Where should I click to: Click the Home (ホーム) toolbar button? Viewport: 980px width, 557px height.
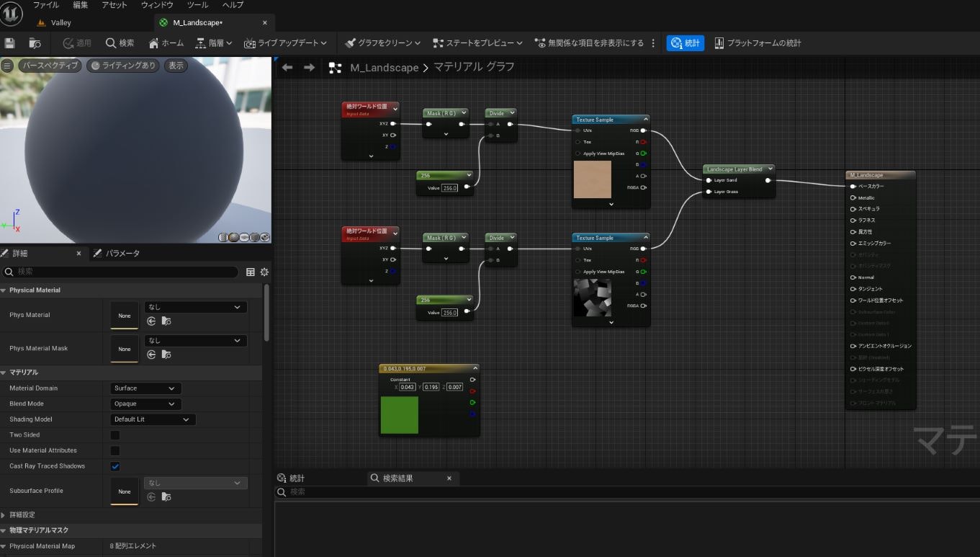coord(166,43)
